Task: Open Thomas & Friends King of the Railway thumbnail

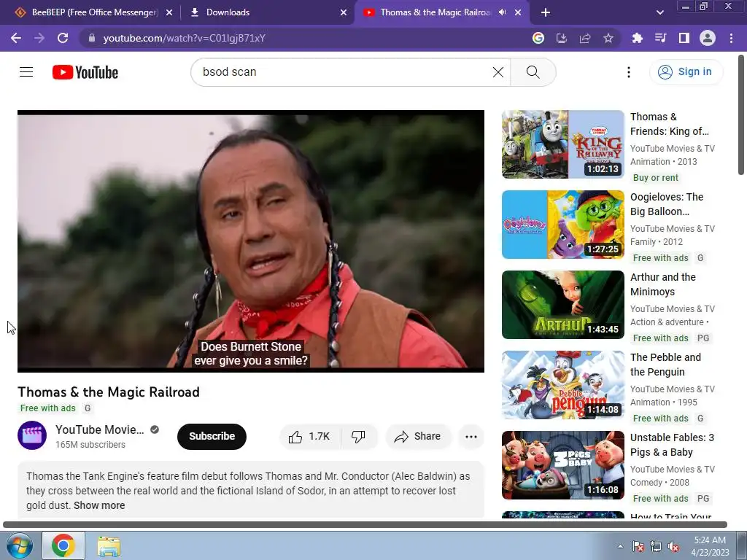Action: [562, 144]
